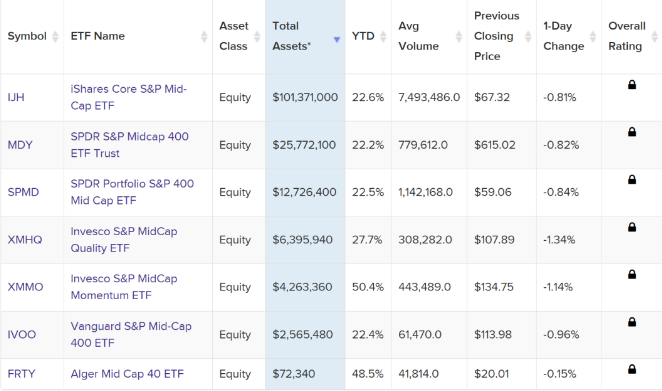The image size is (662, 391).
Task: Open the SPDR S&P Midcap 400 ETF Trust link
Action: [x=130, y=145]
